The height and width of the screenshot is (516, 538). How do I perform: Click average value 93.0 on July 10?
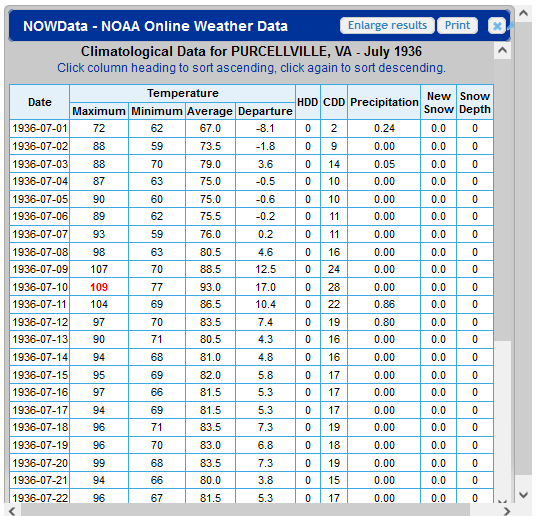click(x=210, y=287)
